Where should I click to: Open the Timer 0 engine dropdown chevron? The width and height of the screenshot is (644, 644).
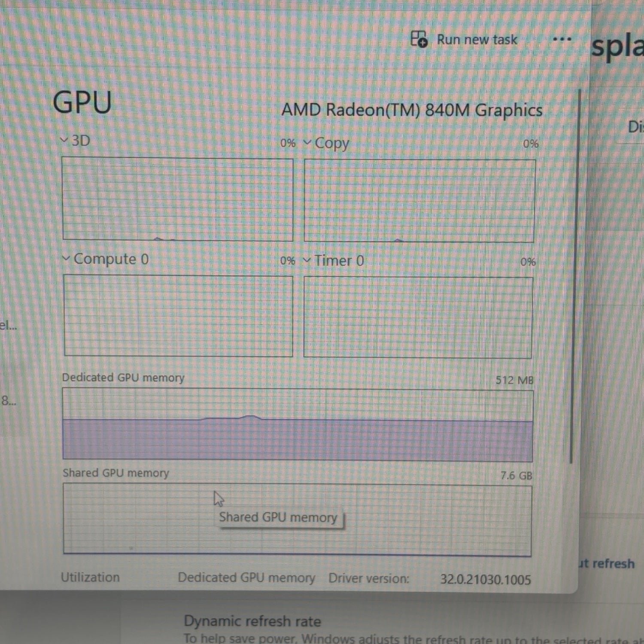click(307, 260)
